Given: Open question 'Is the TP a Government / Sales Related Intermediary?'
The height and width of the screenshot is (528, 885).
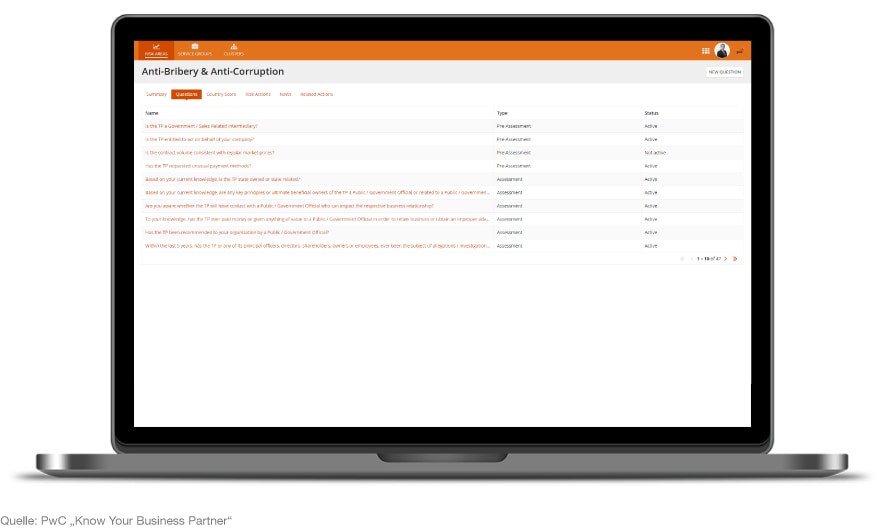Looking at the screenshot, I should click(x=201, y=126).
